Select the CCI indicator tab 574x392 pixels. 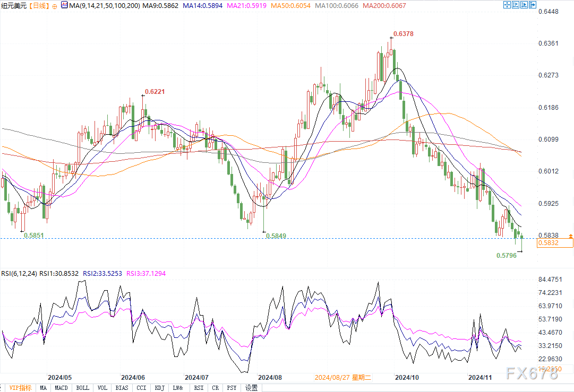[x=141, y=388]
